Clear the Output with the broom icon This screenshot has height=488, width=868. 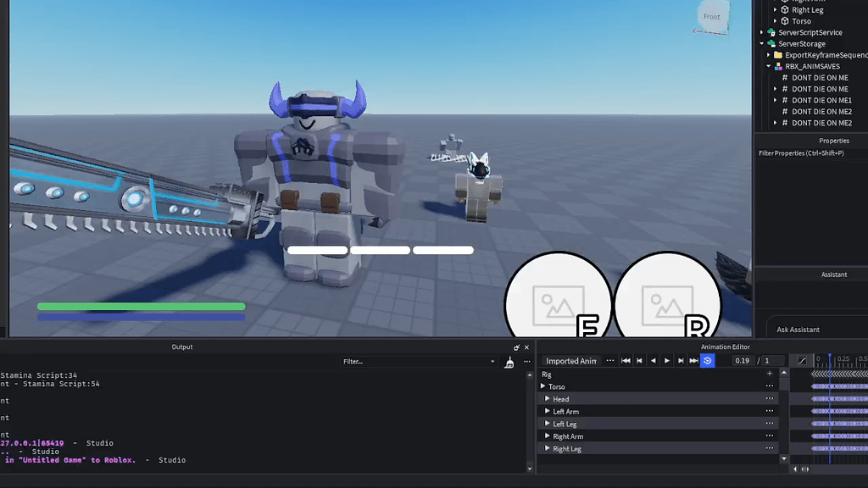coord(509,363)
